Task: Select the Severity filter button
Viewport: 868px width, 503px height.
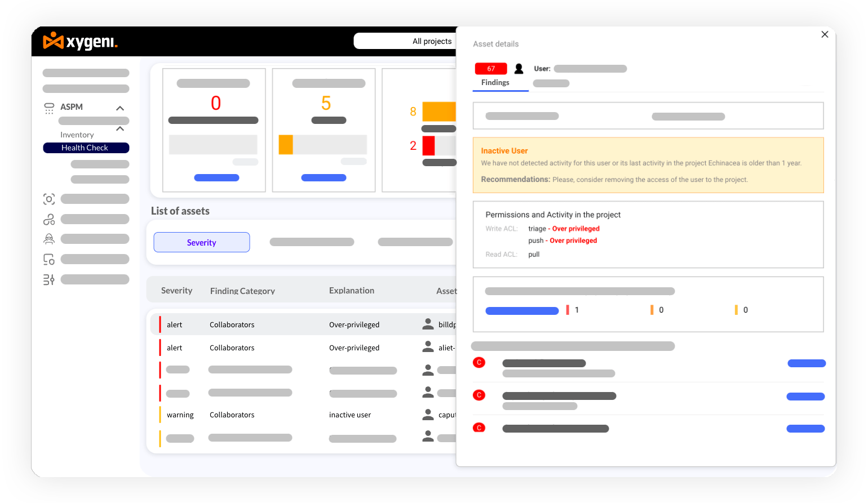Action: click(202, 242)
